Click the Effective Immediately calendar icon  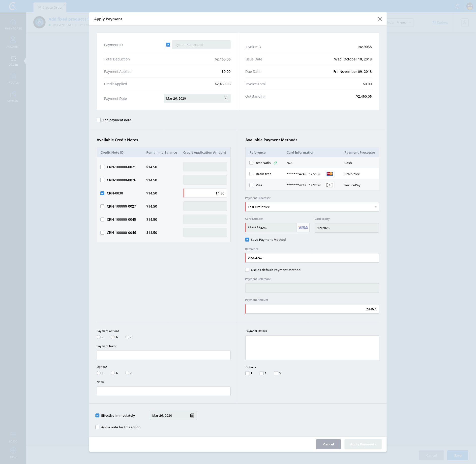point(192,415)
